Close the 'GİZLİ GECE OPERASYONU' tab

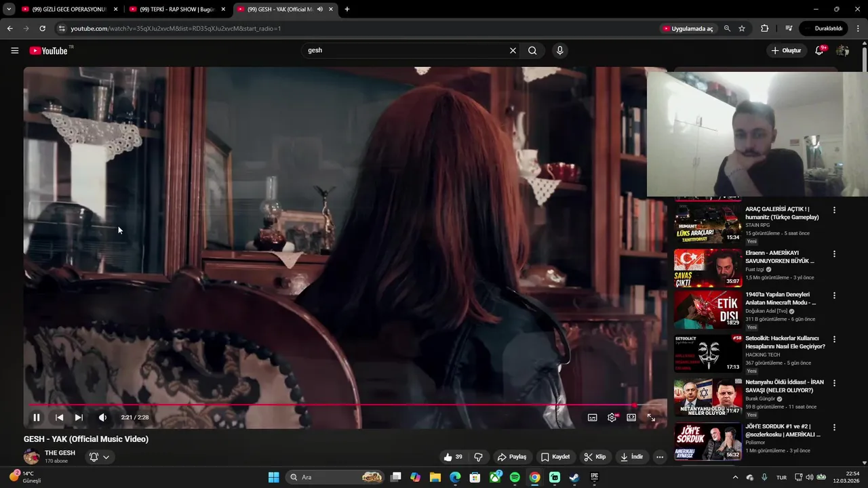click(115, 9)
